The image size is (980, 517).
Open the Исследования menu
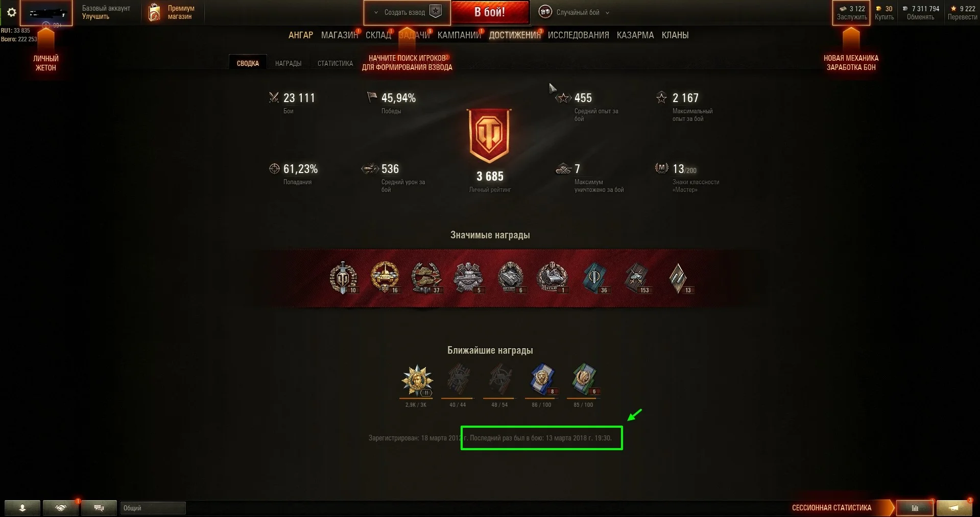(578, 35)
